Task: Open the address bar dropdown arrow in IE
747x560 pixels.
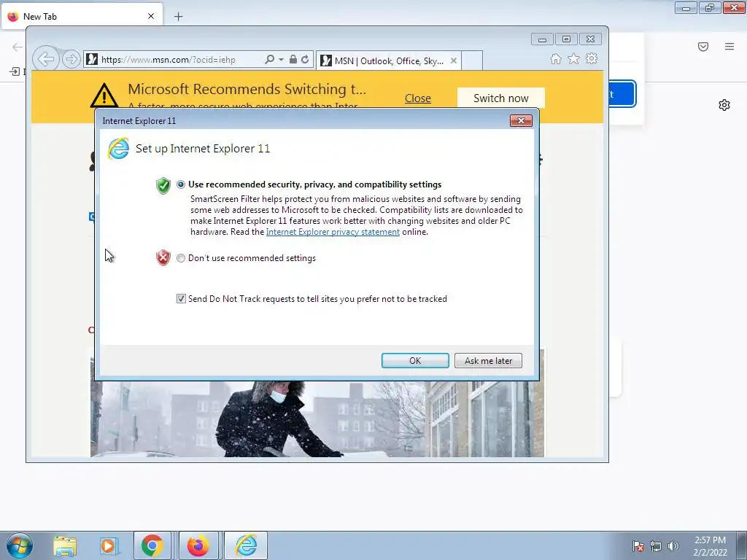Action: [x=281, y=60]
